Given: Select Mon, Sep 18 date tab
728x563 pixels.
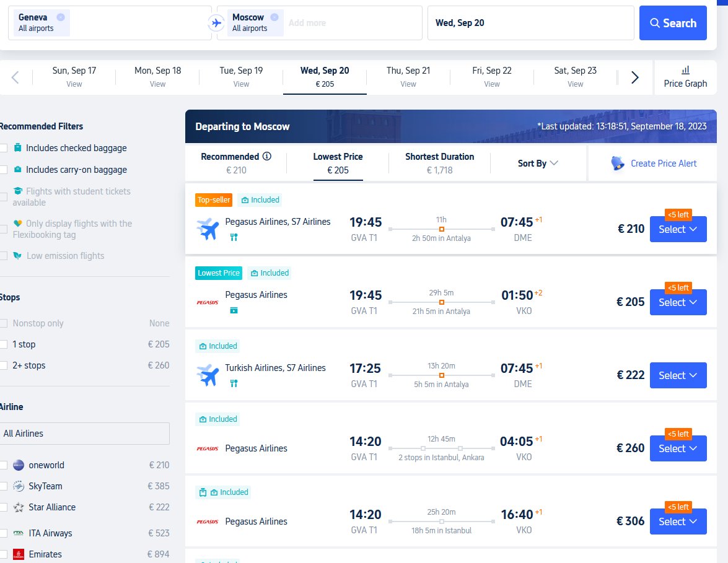Looking at the screenshot, I should [x=158, y=77].
